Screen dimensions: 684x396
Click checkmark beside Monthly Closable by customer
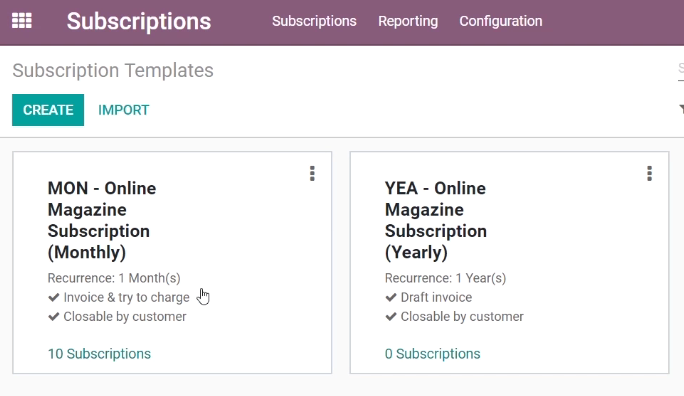[54, 317]
